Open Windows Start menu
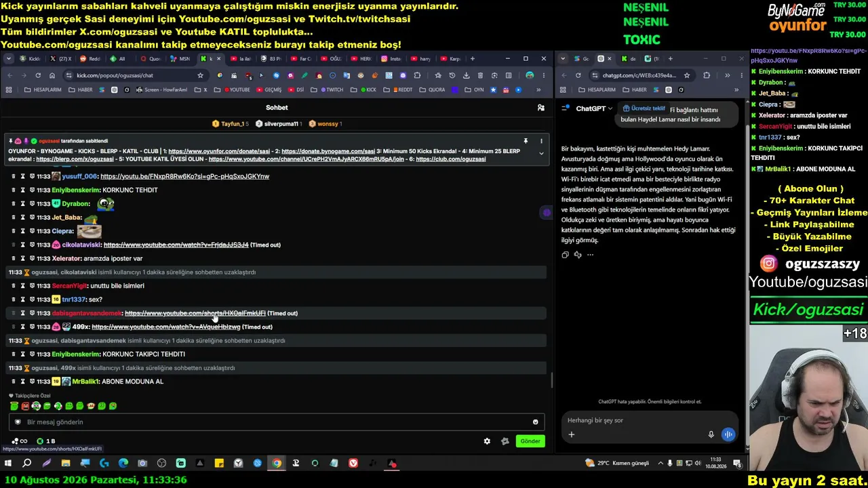 tap(8, 464)
